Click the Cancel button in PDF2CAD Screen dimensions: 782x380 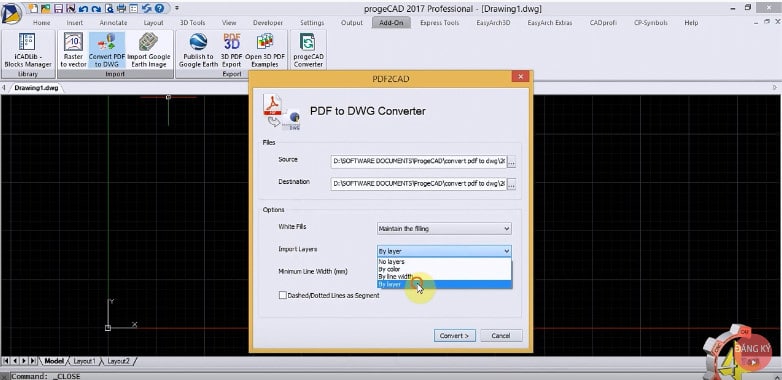click(x=501, y=336)
